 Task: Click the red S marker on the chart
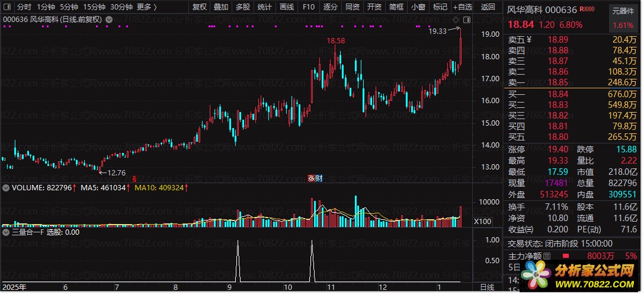pyautogui.click(x=134, y=178)
